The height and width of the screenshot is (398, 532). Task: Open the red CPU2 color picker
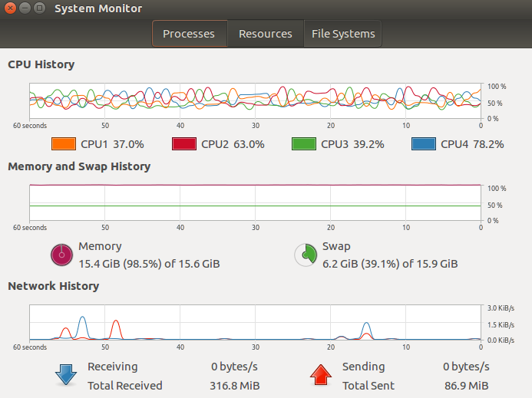pos(184,143)
